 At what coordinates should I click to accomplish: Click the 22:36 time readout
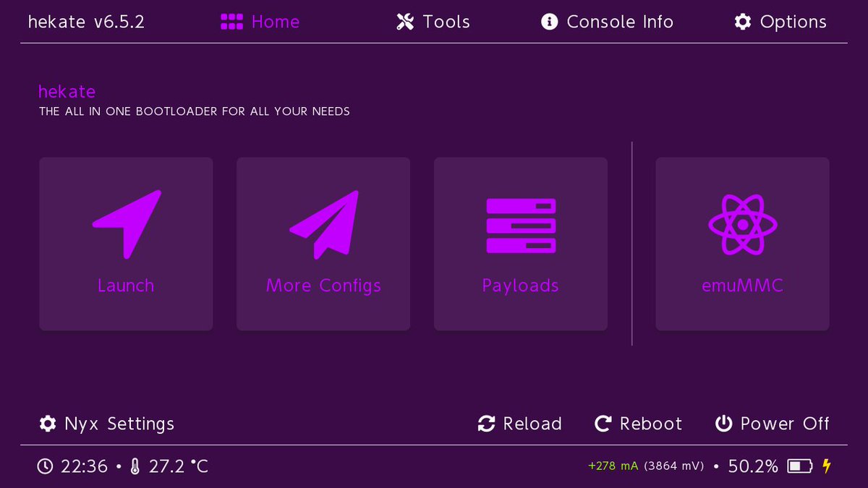pos(84,466)
